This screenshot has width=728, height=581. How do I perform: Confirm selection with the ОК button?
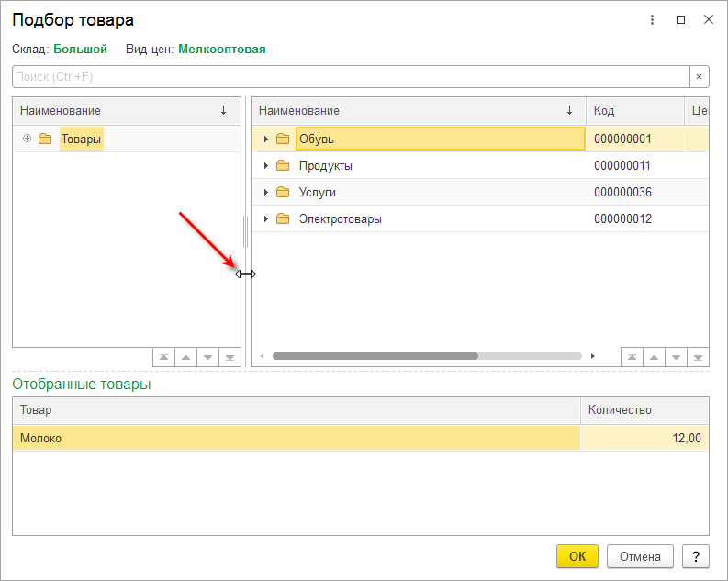(x=577, y=556)
